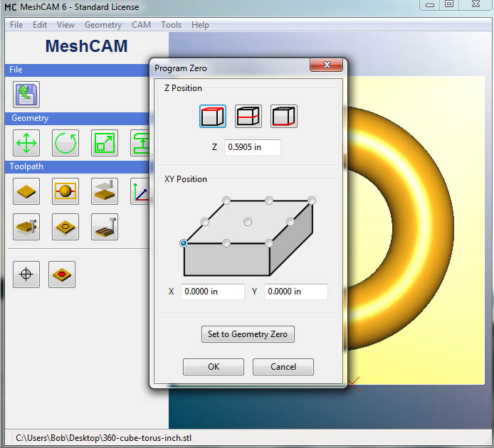The width and height of the screenshot is (494, 448).
Task: Open the Geometry menu
Action: pos(103,25)
